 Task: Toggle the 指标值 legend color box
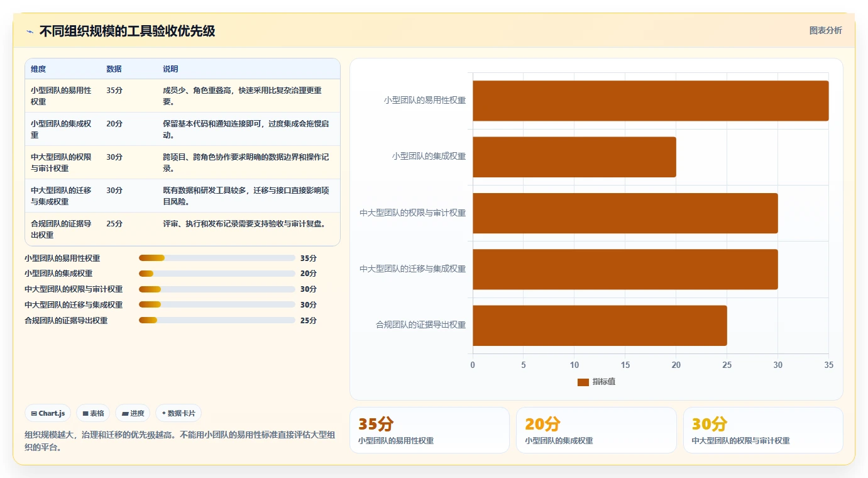click(x=583, y=382)
